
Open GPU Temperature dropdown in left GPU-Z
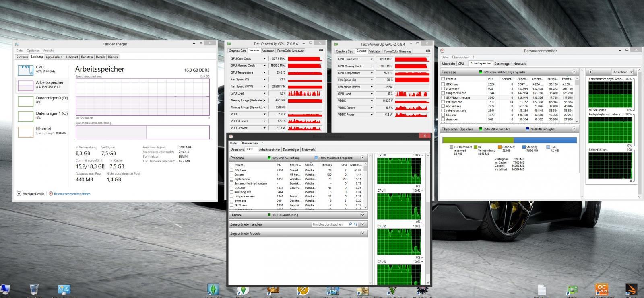pos(264,72)
